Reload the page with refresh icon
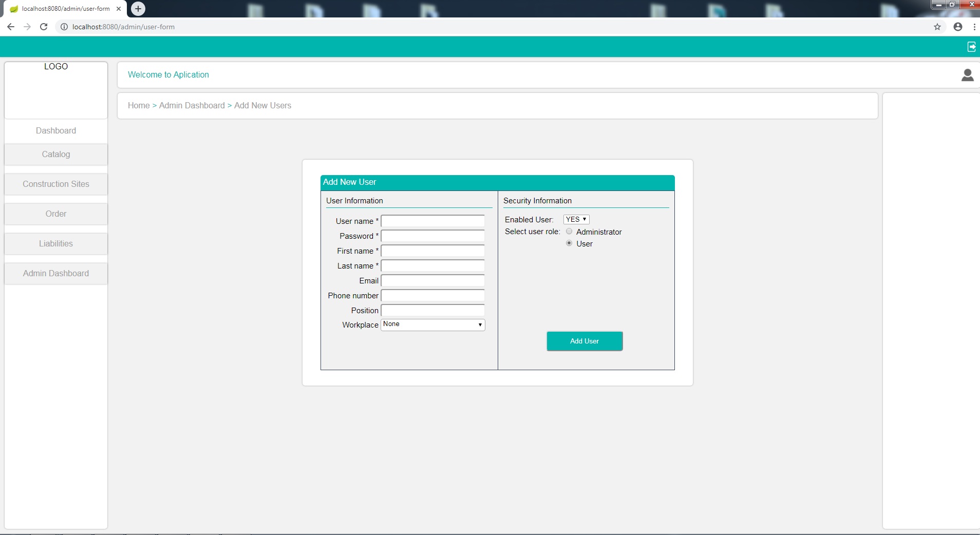 44,27
